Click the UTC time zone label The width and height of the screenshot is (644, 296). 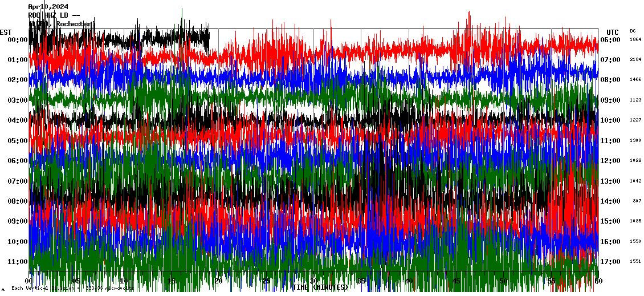click(x=613, y=32)
